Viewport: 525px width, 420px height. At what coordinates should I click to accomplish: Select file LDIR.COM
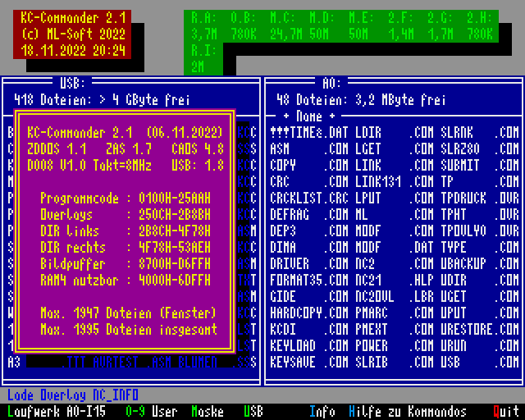pos(395,133)
